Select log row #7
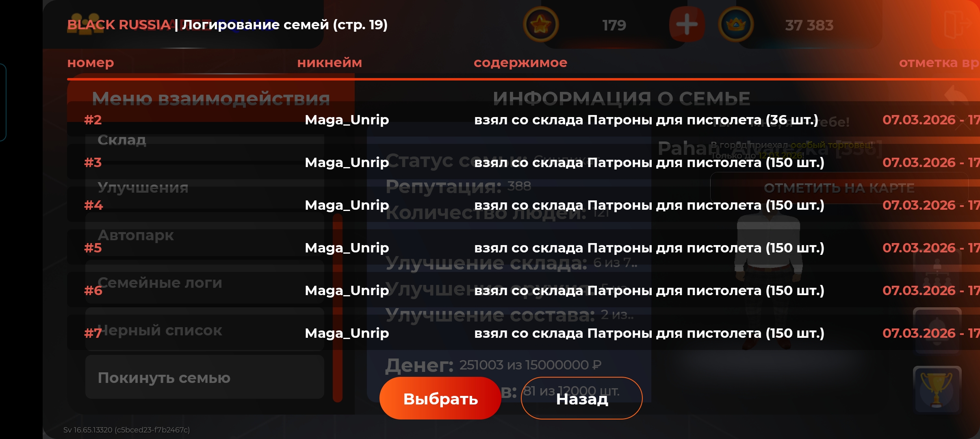This screenshot has width=980, height=439. [x=523, y=333]
